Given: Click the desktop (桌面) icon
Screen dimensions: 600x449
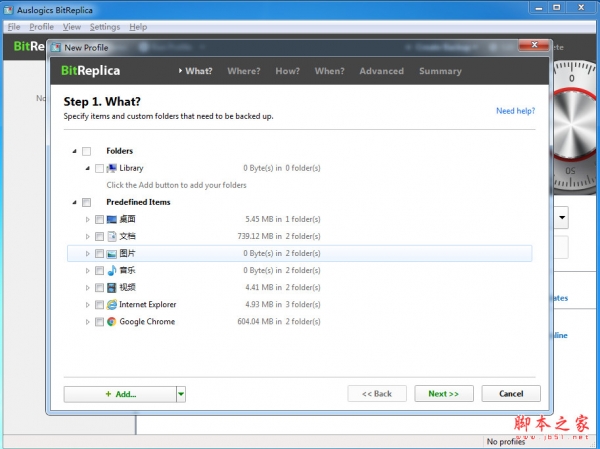Looking at the screenshot, I should (x=112, y=219).
